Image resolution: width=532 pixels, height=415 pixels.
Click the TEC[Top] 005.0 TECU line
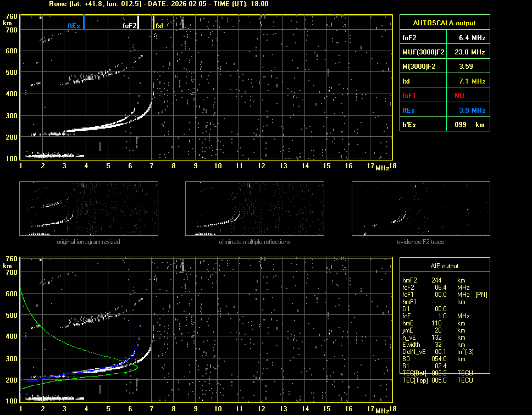437,380
